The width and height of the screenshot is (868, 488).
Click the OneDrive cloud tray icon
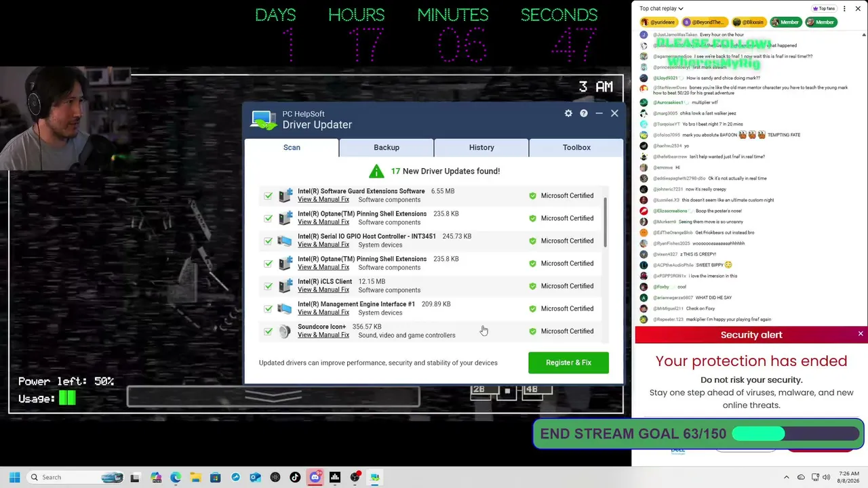(801, 477)
